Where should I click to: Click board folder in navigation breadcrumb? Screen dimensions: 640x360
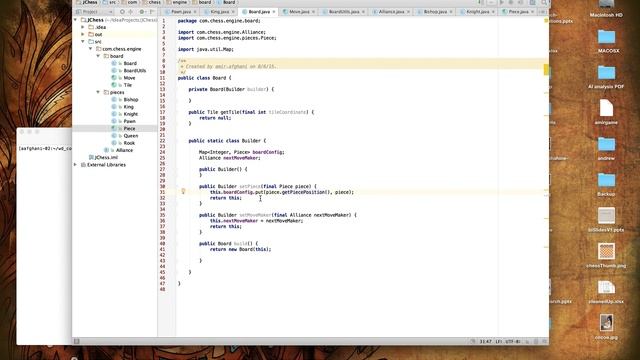202,2
